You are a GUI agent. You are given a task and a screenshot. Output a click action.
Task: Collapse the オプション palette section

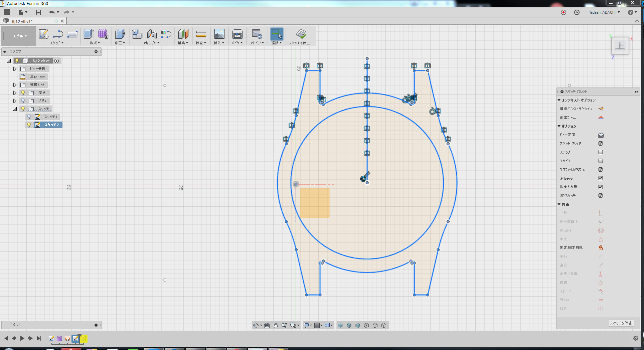pos(559,126)
